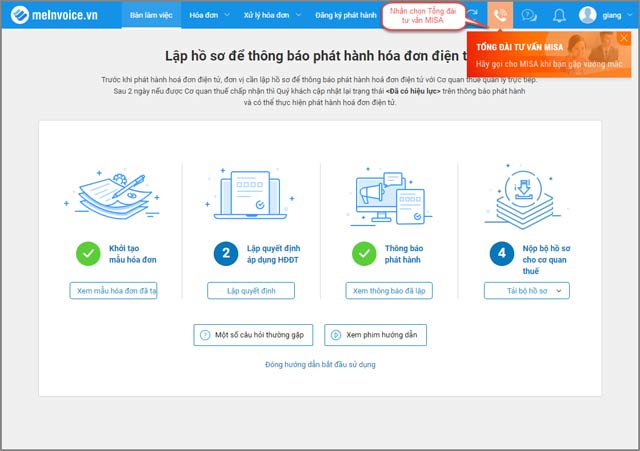Click Xem phim hướng dẫn button

[x=375, y=335]
